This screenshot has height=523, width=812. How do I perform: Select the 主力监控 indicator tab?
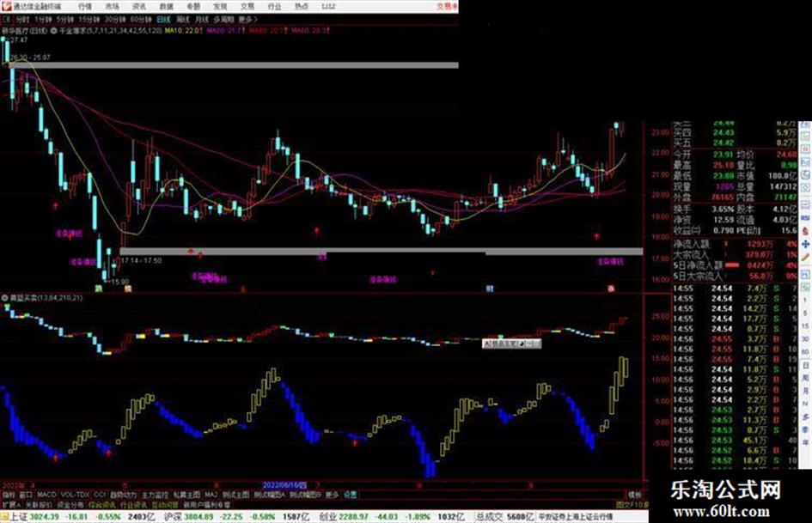click(x=155, y=495)
